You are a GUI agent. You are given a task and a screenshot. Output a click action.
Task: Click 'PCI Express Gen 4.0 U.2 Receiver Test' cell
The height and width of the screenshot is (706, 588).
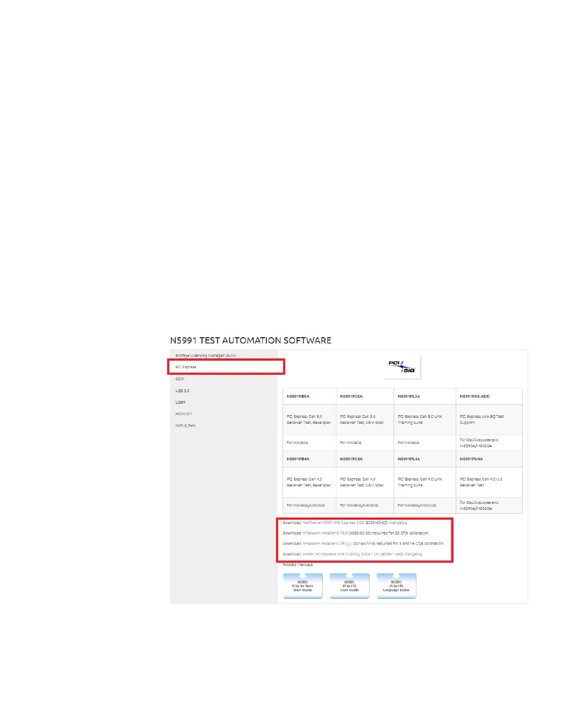point(489,482)
